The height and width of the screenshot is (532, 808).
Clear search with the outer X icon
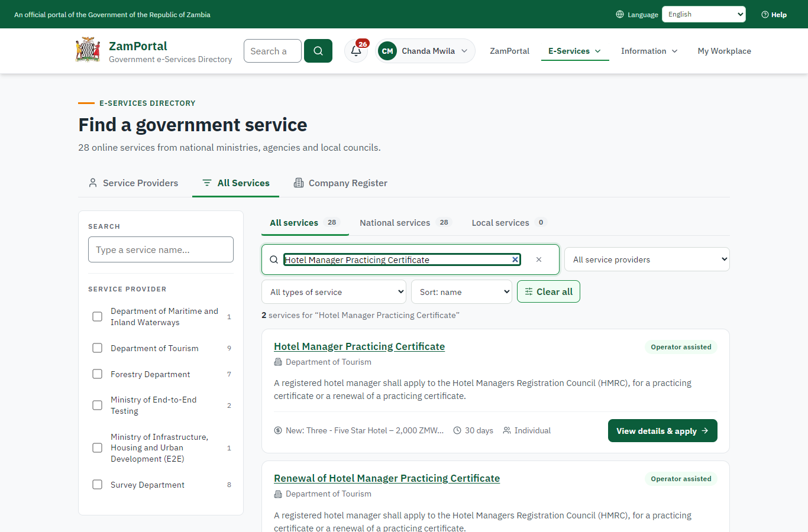(539, 259)
